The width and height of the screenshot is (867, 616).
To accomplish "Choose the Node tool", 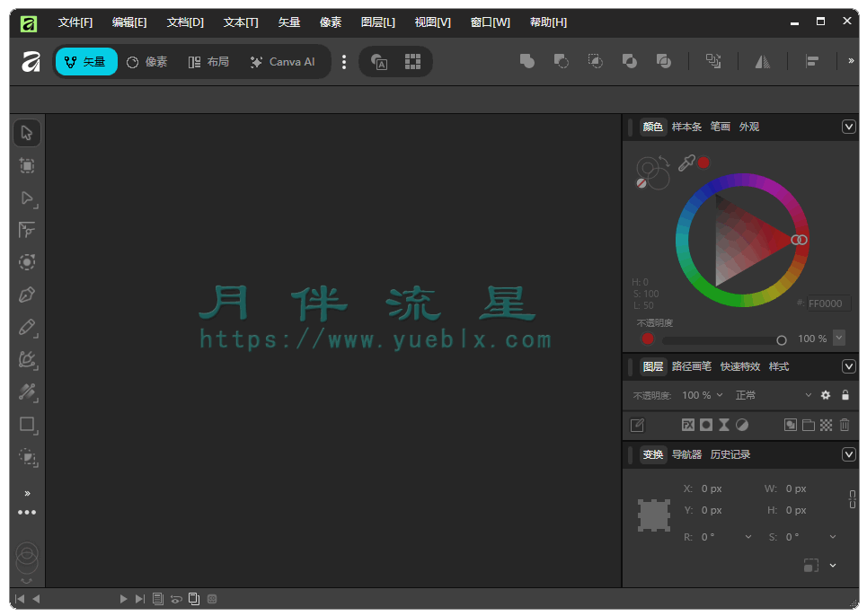I will click(x=27, y=198).
